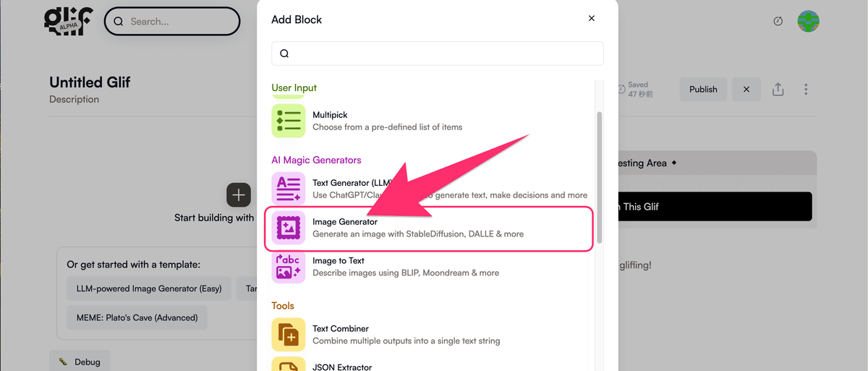The image size is (868, 371).
Task: Click Describe images using BLIP description
Action: pyautogui.click(x=406, y=273)
